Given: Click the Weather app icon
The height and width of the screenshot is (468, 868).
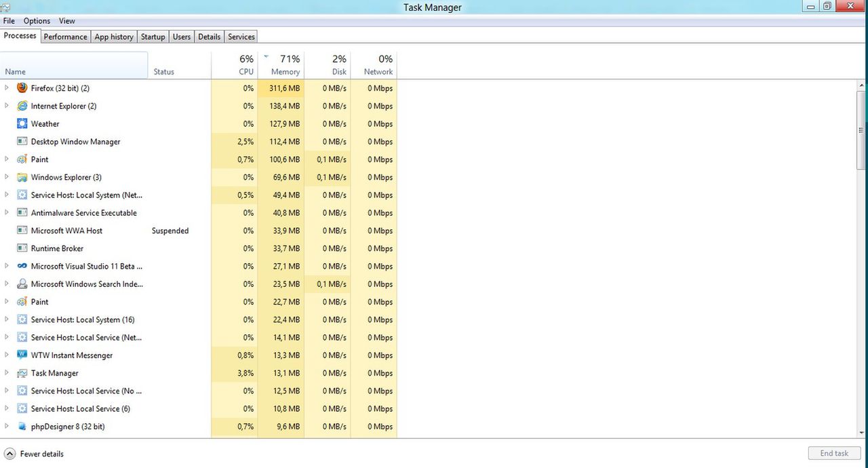Looking at the screenshot, I should click(x=22, y=123).
